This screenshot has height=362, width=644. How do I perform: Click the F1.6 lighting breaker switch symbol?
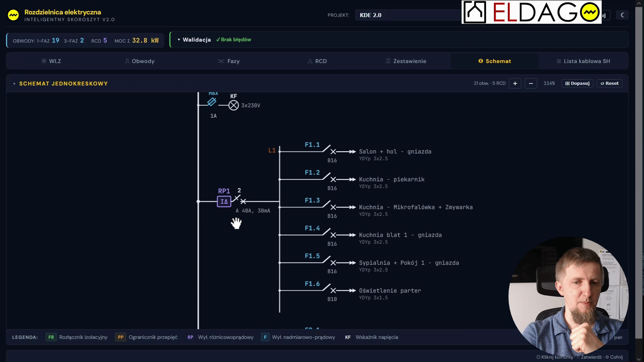tap(330, 289)
